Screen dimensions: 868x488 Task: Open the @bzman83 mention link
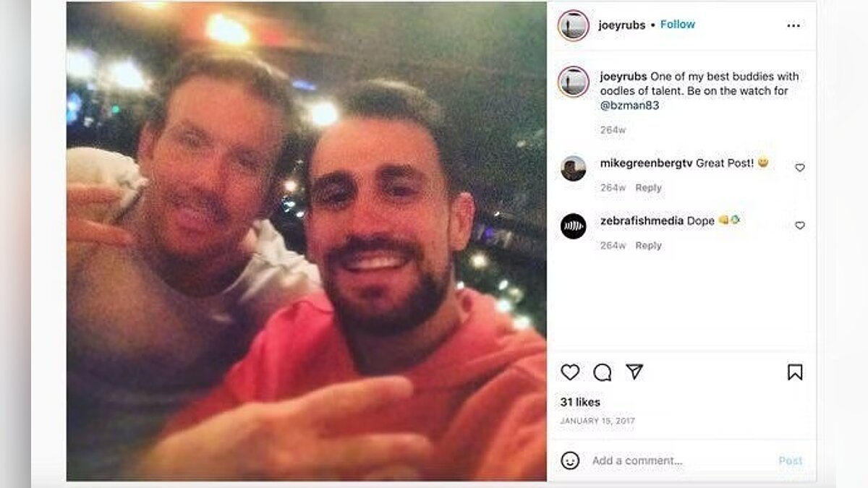(629, 106)
